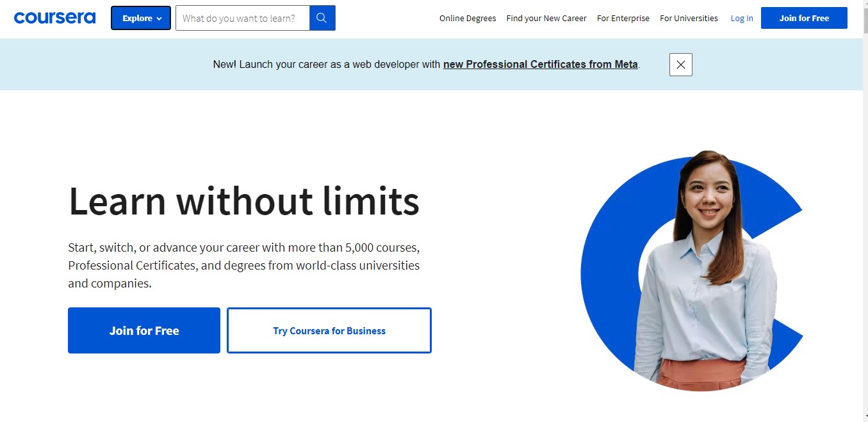868x422 pixels.
Task: Dismiss the Meta certificates banner with X
Action: pyautogui.click(x=681, y=65)
